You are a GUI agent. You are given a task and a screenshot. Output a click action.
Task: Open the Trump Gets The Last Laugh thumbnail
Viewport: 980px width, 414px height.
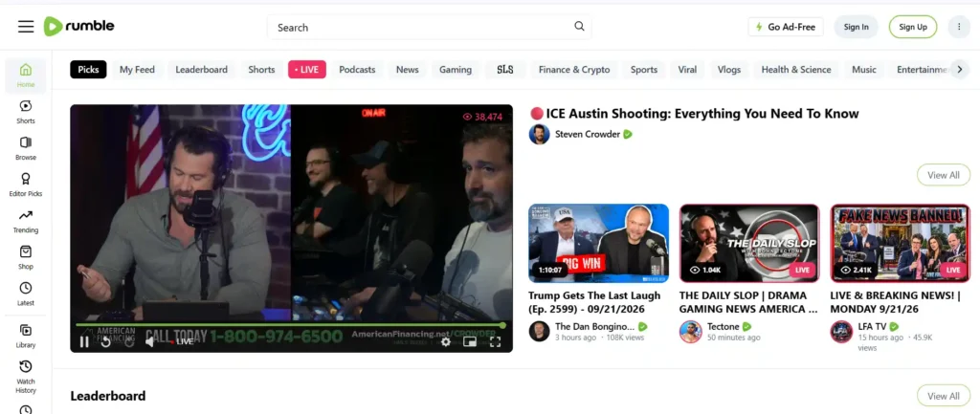(x=598, y=243)
